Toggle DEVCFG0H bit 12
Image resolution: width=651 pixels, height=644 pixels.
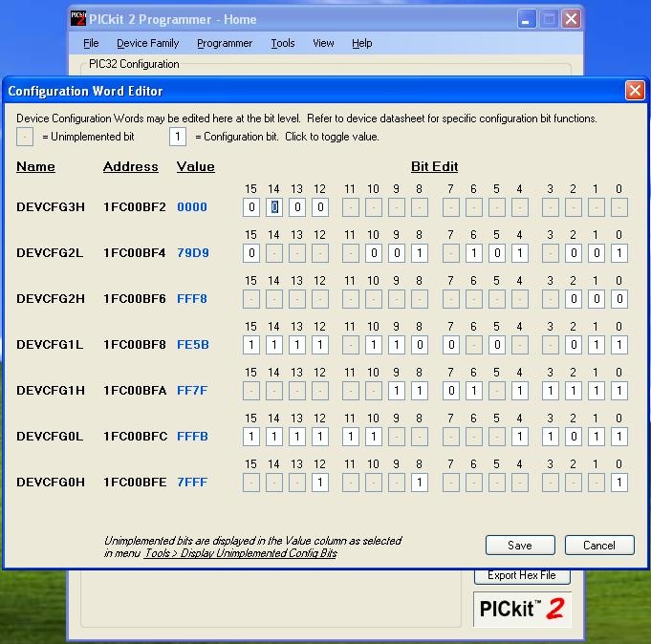coord(319,483)
